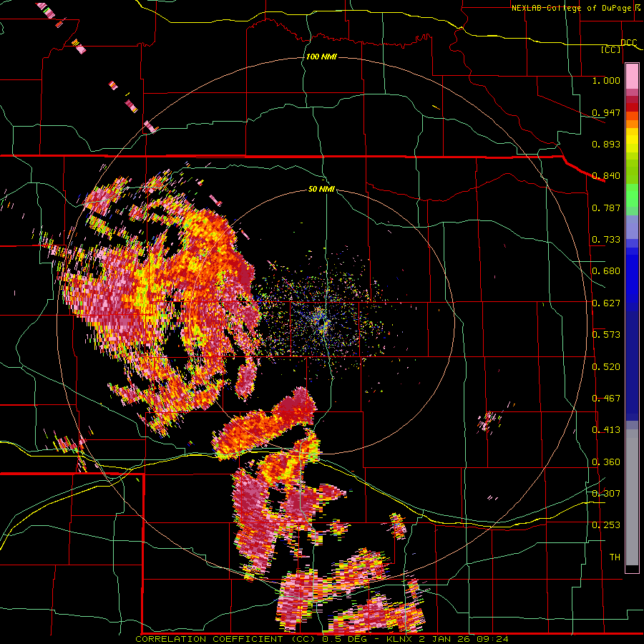Click the 0.840 scale value
Screen dimensions: 644x644
pyautogui.click(x=606, y=176)
